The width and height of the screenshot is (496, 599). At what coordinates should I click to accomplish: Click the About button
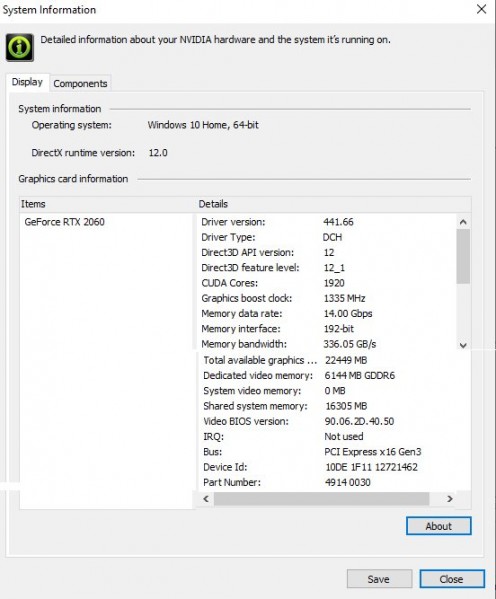tap(438, 526)
